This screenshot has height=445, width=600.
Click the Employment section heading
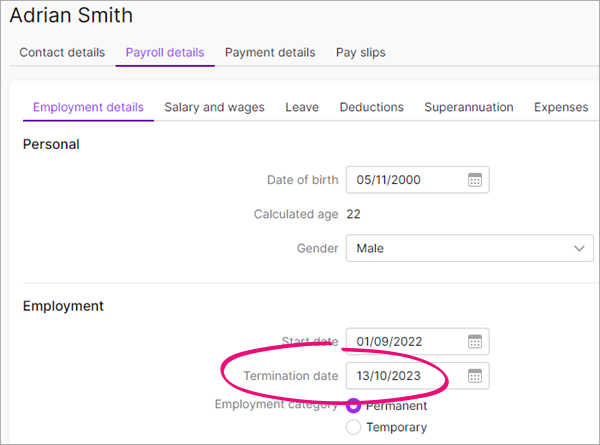pos(63,306)
